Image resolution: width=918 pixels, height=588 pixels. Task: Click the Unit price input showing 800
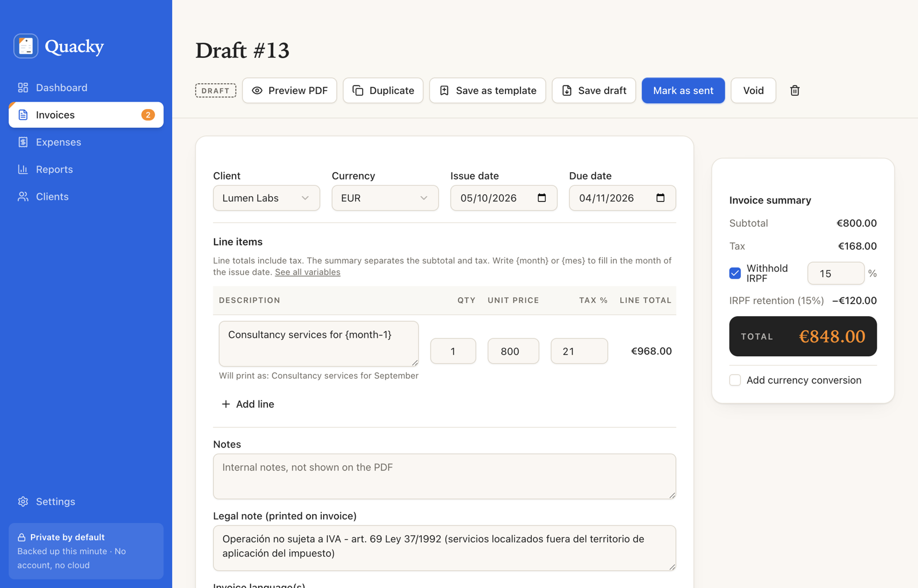point(514,351)
